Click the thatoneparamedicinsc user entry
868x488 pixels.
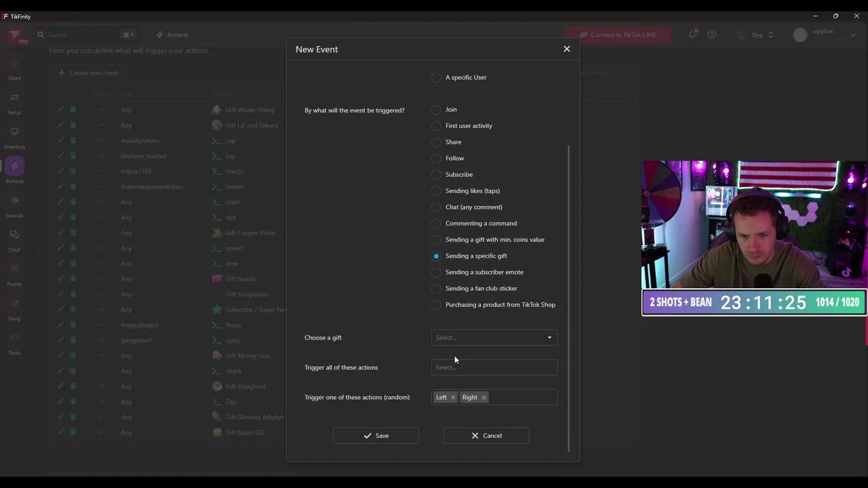coord(152,186)
